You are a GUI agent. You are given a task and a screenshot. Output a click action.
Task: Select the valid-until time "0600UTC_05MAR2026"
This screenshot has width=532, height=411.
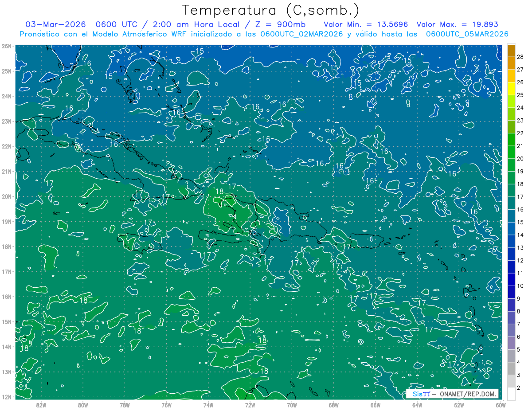467,34
